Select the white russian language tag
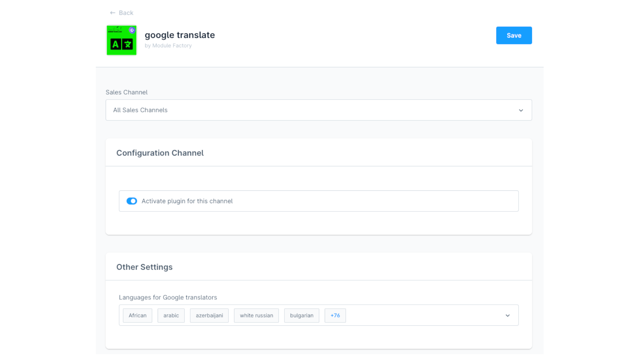 257,315
